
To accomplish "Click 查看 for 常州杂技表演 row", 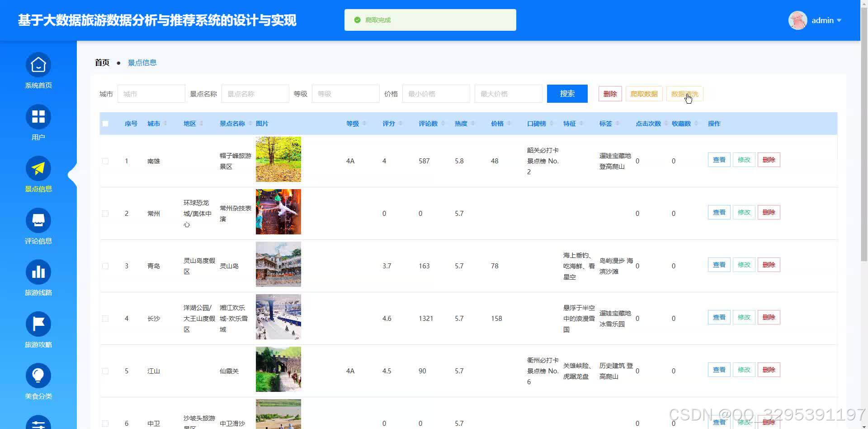I will tap(719, 212).
